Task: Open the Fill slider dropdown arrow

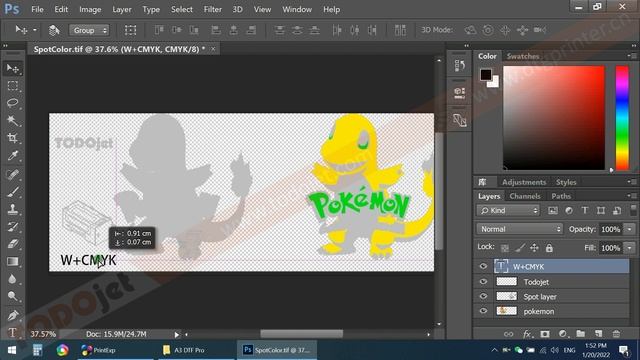Action: (x=630, y=248)
